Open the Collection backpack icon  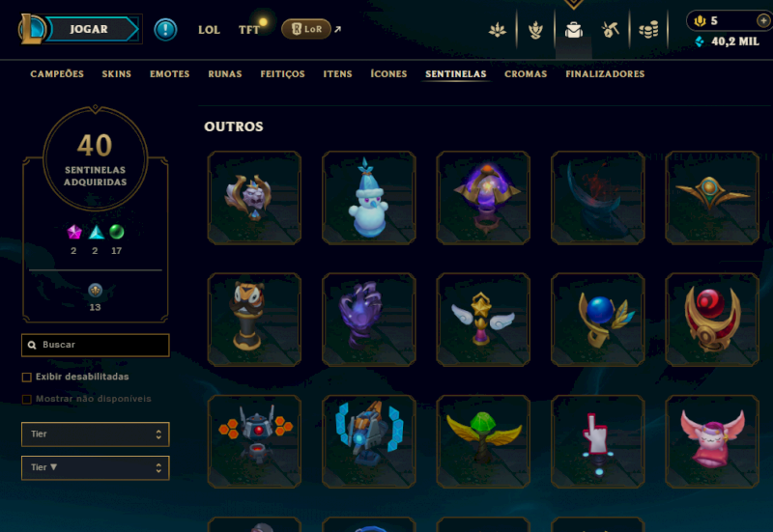click(x=573, y=30)
